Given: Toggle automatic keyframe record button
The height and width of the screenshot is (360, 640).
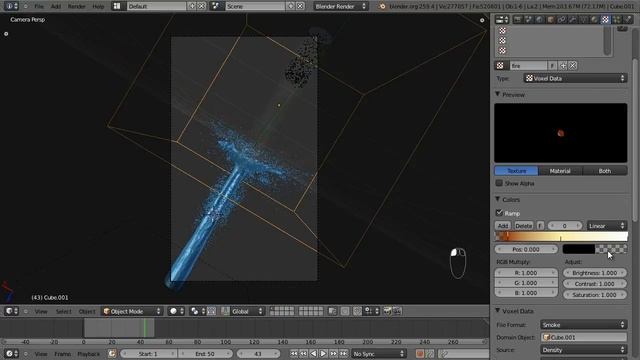Looking at the screenshot, I should (x=420, y=353).
